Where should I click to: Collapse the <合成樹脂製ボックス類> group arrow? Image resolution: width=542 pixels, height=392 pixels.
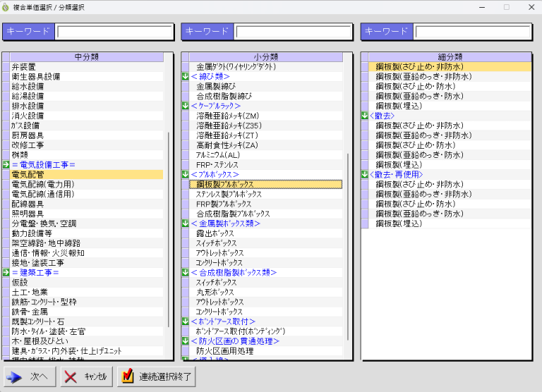pos(186,273)
